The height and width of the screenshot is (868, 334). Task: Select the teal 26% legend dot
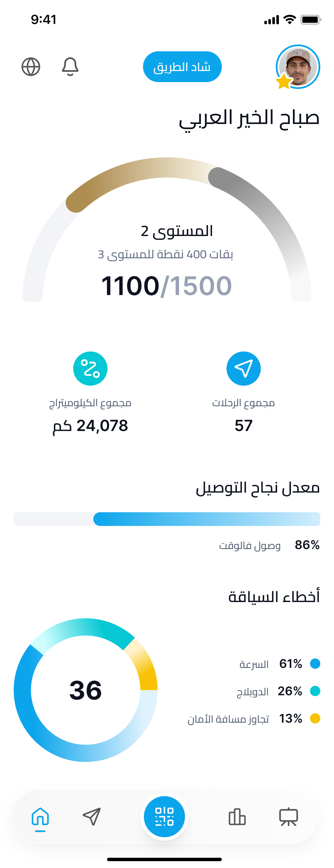tap(315, 691)
